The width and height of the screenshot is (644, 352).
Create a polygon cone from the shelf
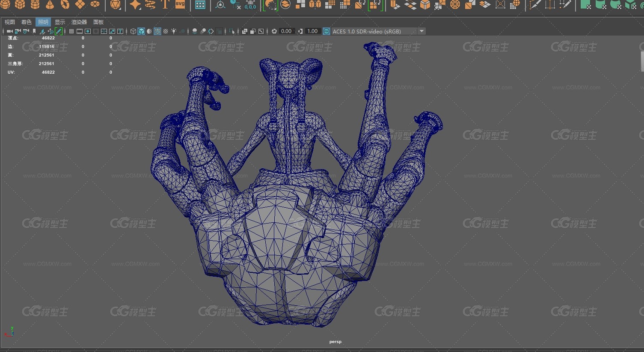(x=50, y=4)
